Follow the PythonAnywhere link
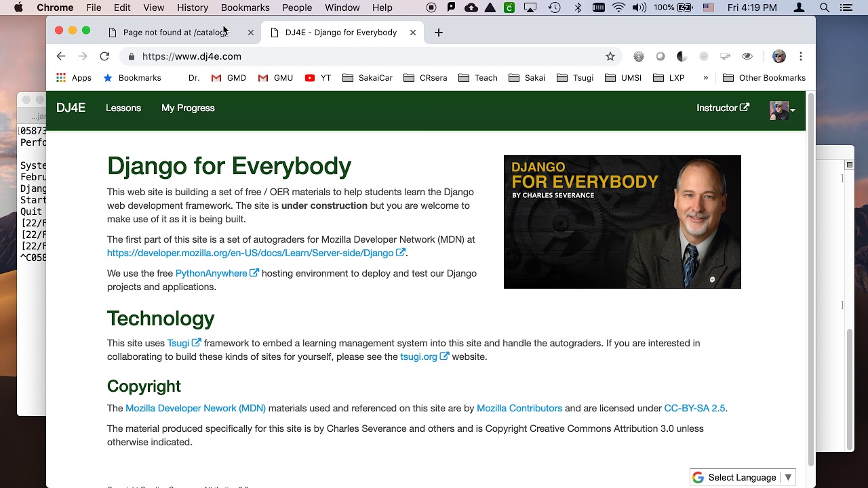 click(217, 273)
